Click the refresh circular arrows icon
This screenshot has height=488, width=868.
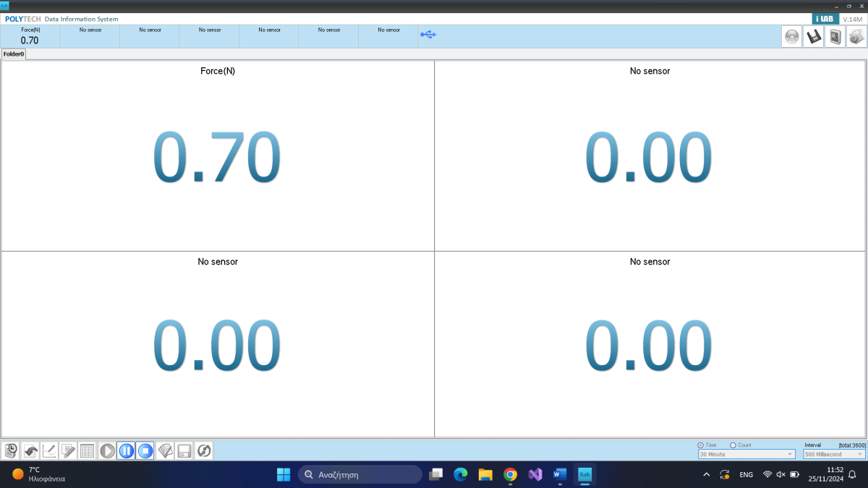[204, 451]
